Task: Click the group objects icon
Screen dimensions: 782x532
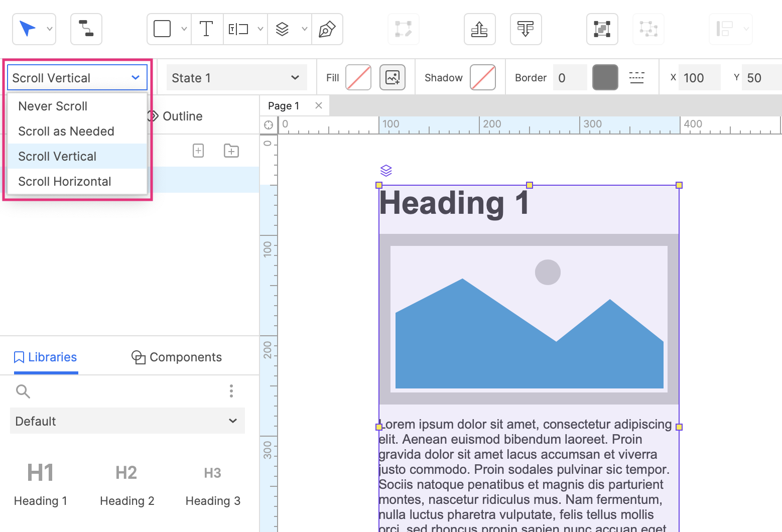Action: pyautogui.click(x=602, y=29)
